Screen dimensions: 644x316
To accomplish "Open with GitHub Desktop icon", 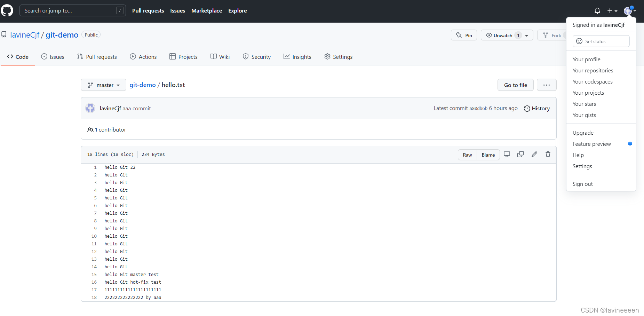I will coord(507,154).
